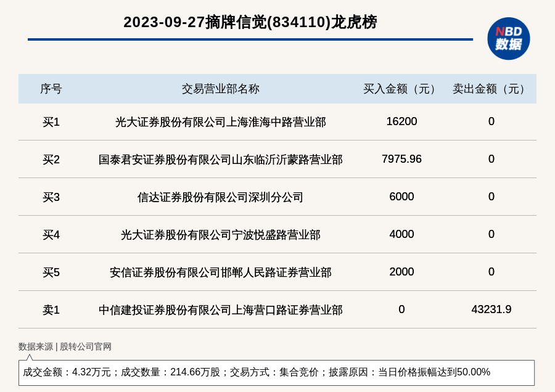Click the title 2023-09-27摘牌信觉(834110)龙虎榜
555x392 pixels.
[250, 22]
